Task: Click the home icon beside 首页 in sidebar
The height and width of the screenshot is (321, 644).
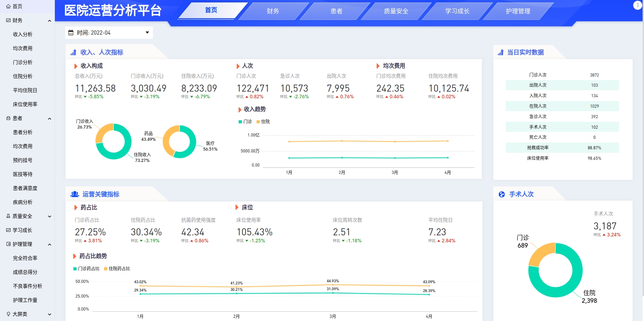Action: click(8, 6)
